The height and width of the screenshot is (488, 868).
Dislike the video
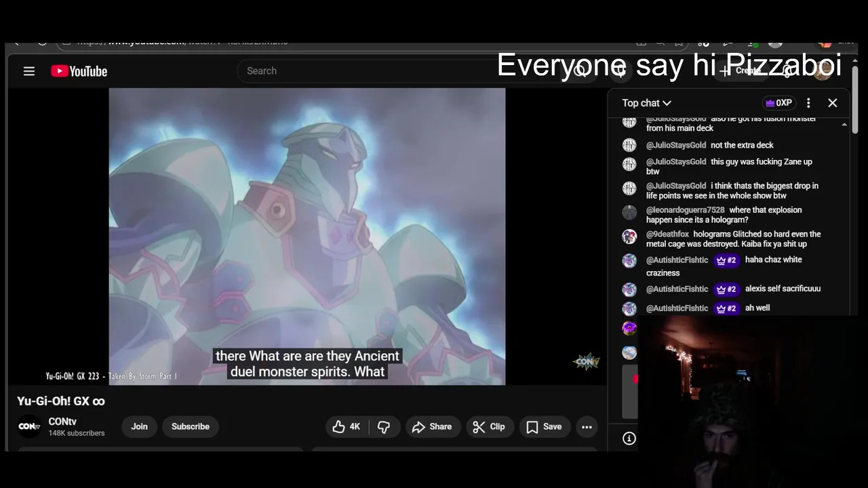click(x=384, y=426)
